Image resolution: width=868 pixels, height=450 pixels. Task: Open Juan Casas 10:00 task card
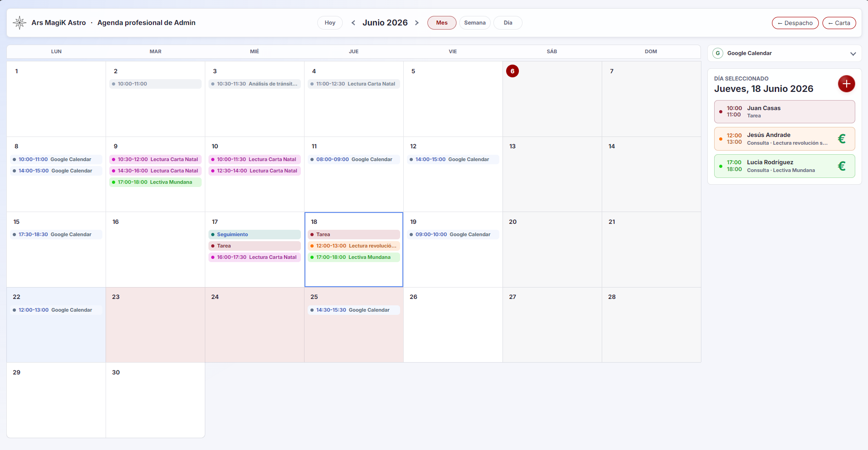(x=784, y=112)
